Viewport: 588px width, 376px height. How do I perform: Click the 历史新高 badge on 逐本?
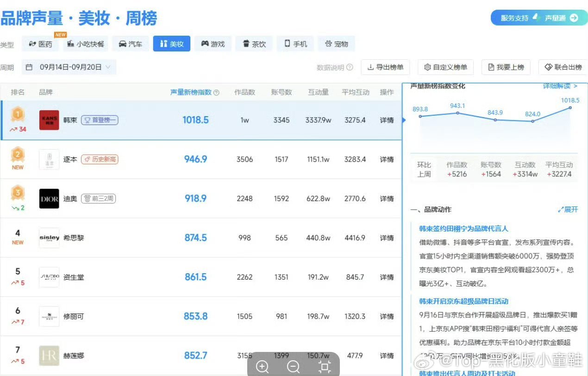tap(100, 159)
